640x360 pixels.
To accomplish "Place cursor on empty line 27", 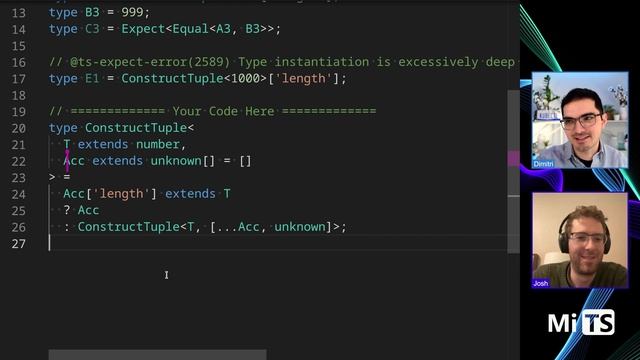I will pos(278,244).
